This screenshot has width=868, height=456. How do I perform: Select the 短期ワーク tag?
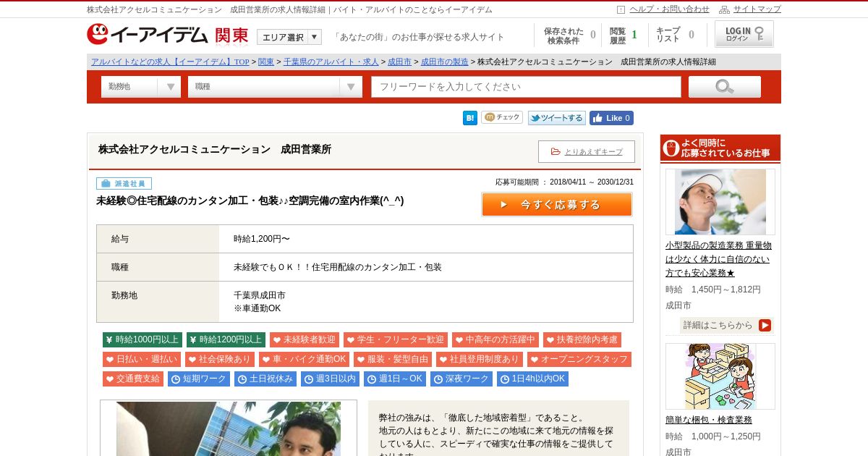[x=199, y=379]
